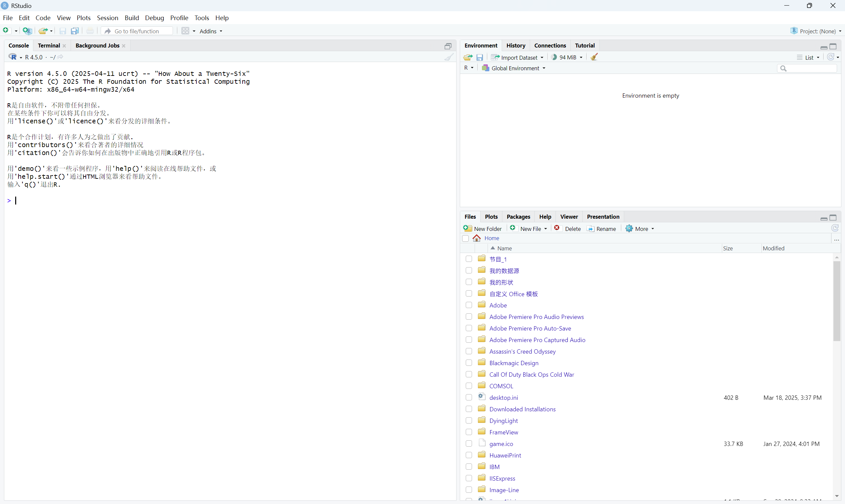845x504 pixels.
Task: Click the Rename button in Files
Action: pos(601,229)
